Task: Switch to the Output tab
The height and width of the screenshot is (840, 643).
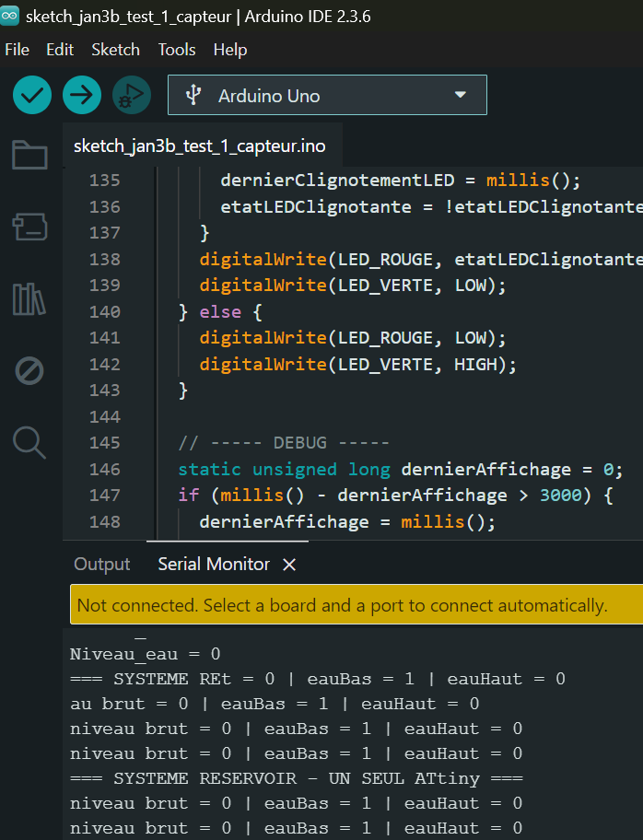Action: 102,564
